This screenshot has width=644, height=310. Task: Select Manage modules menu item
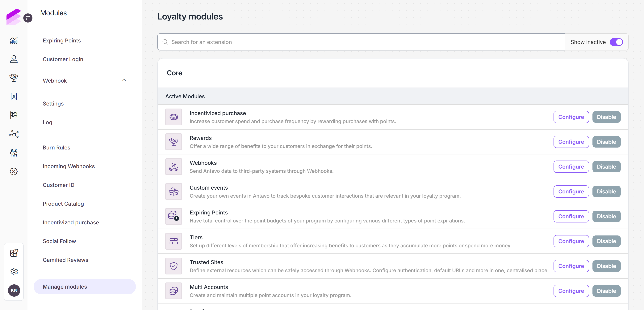85,287
